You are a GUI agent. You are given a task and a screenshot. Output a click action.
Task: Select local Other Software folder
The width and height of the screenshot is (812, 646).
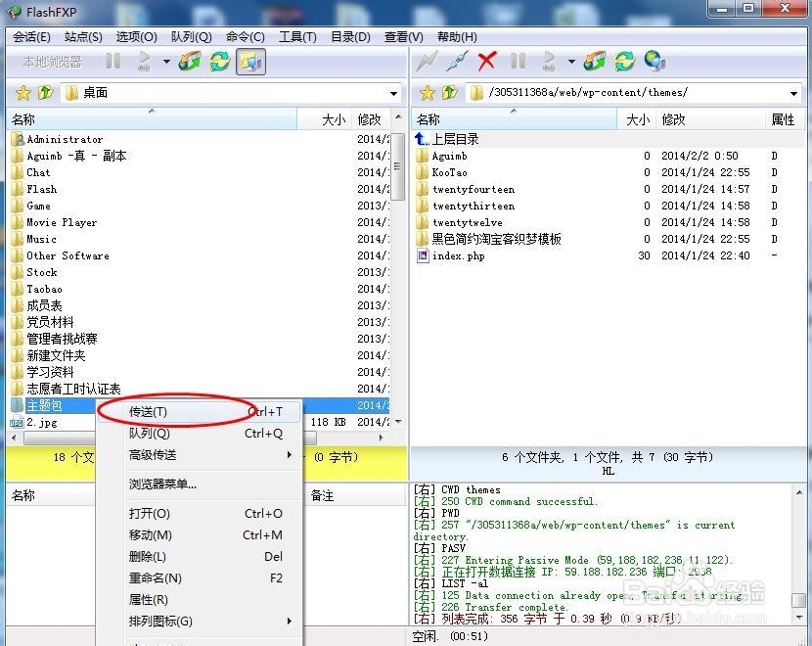tap(199, 255)
